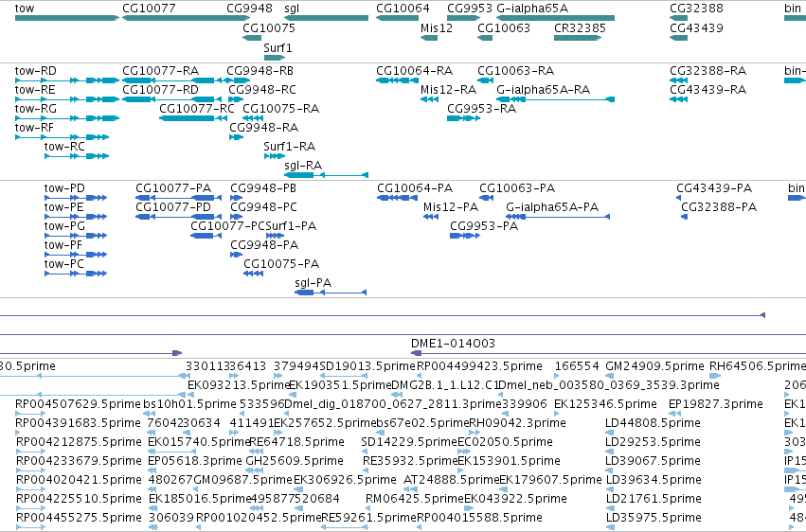
Task: Select the SD14229.5prime EST
Action: [x=366, y=452]
